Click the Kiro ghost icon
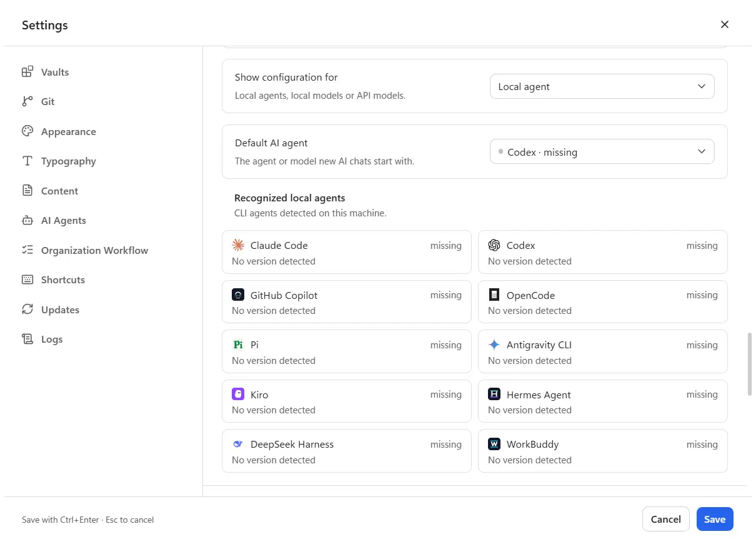The width and height of the screenshot is (756, 544). pyautogui.click(x=238, y=395)
